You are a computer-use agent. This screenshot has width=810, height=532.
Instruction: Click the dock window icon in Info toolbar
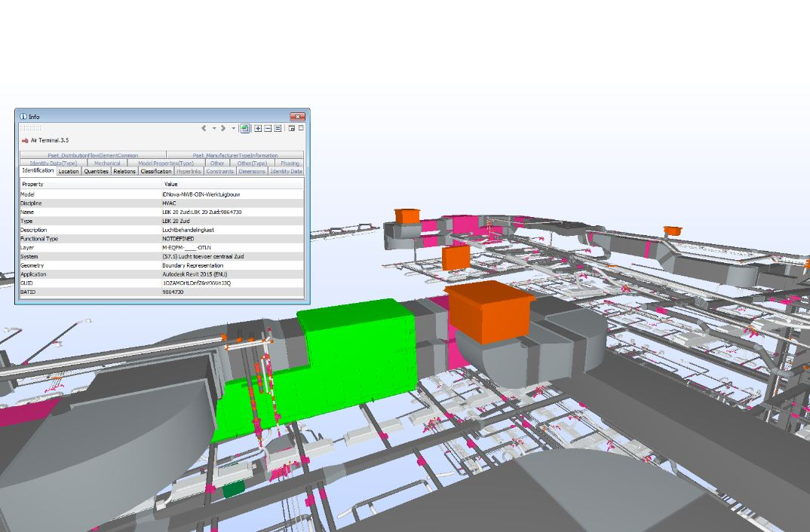[292, 128]
